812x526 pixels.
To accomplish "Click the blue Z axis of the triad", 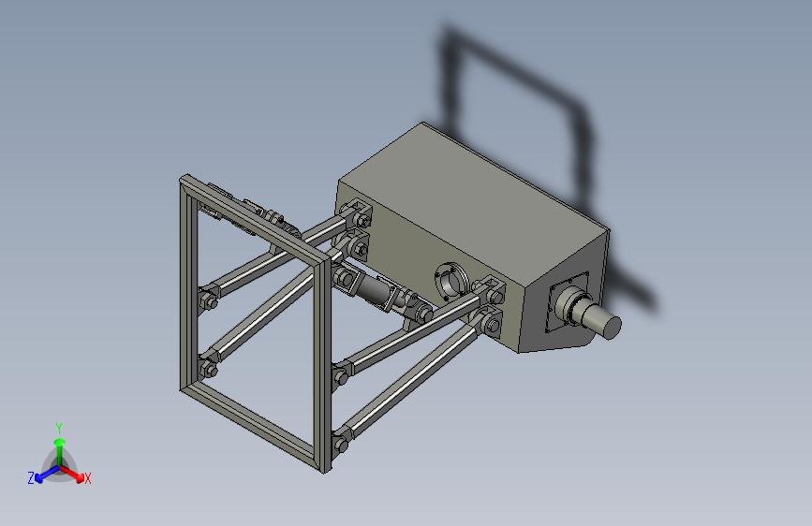I will 47,475.
